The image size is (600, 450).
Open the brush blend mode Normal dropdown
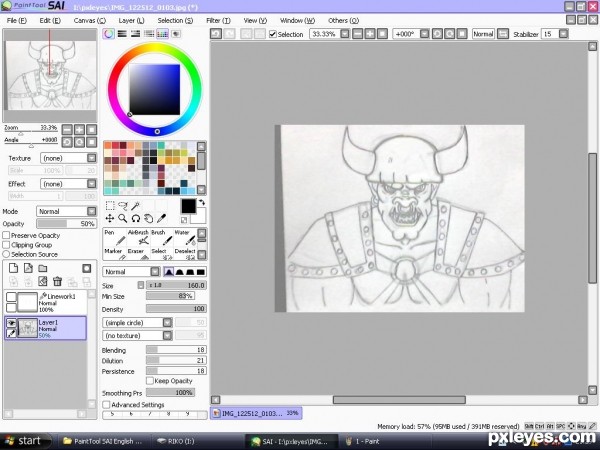155,272
